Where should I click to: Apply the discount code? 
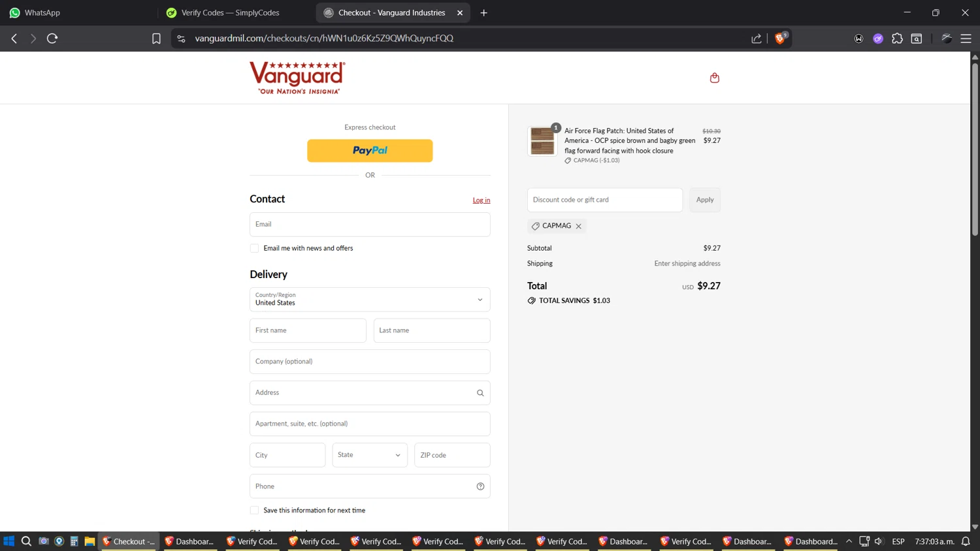pyautogui.click(x=705, y=200)
